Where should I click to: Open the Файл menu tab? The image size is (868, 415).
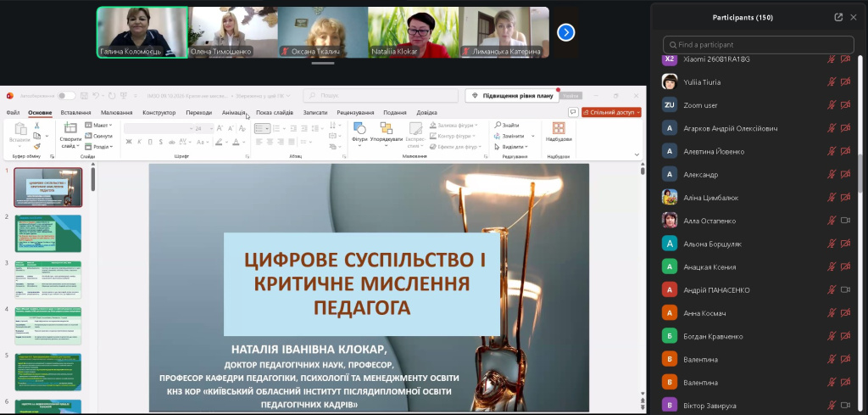click(x=13, y=113)
